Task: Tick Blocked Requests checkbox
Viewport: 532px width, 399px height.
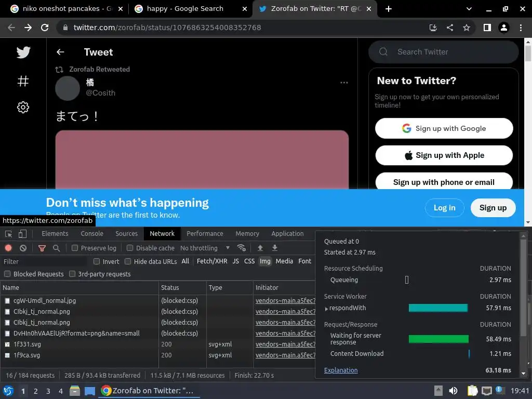Action: click(x=7, y=274)
